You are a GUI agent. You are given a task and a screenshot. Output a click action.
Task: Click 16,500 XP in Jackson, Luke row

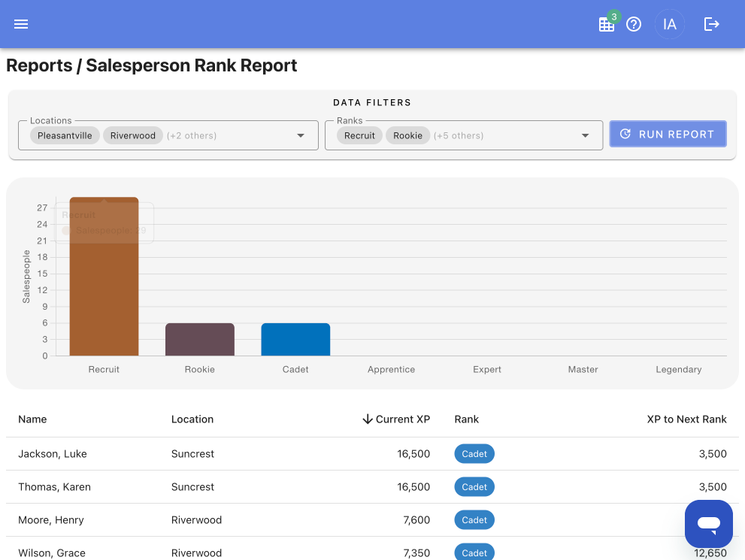[x=413, y=454]
